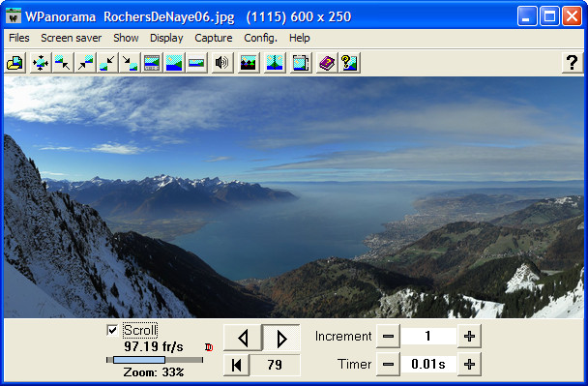Click the WPanorama title bar app icon
The height and width of the screenshot is (386, 588).
14,15
